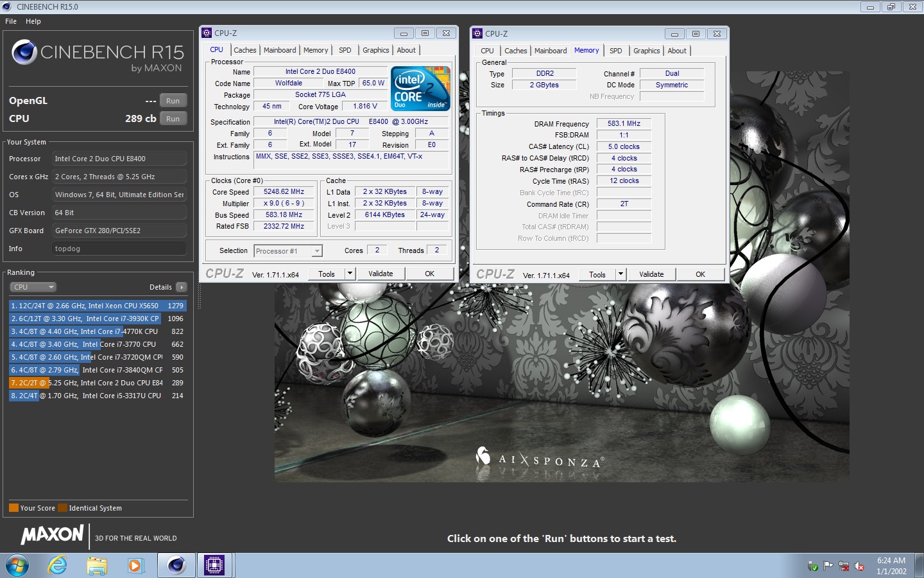This screenshot has width=924, height=578.
Task: Switch to Graphics tab in left CPU-Z
Action: [376, 50]
